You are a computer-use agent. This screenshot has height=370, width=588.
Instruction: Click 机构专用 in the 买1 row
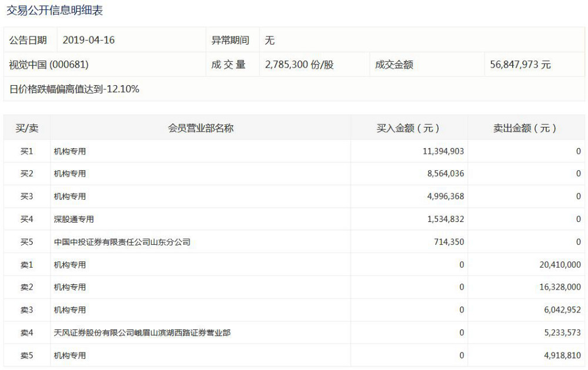pyautogui.click(x=70, y=152)
